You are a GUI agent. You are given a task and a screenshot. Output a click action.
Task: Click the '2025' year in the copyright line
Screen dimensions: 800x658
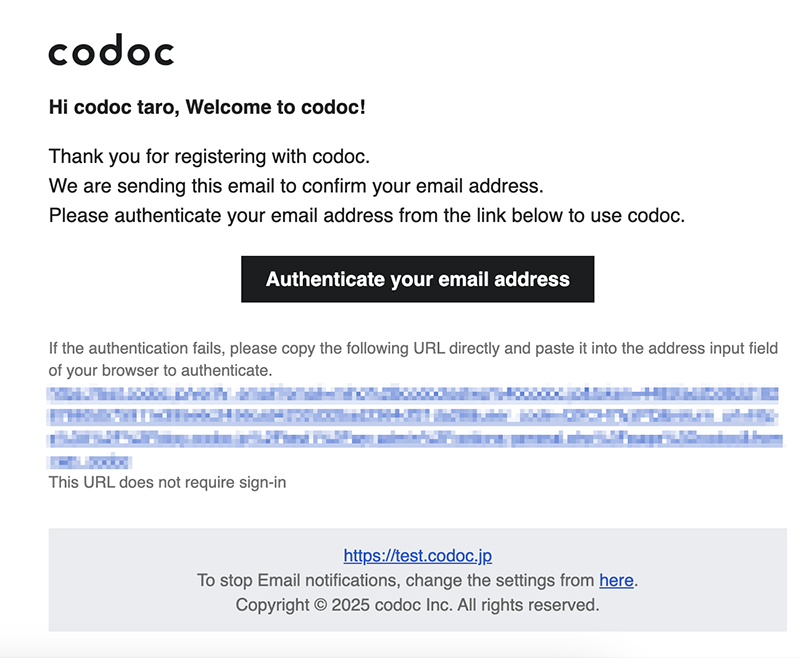tap(351, 605)
